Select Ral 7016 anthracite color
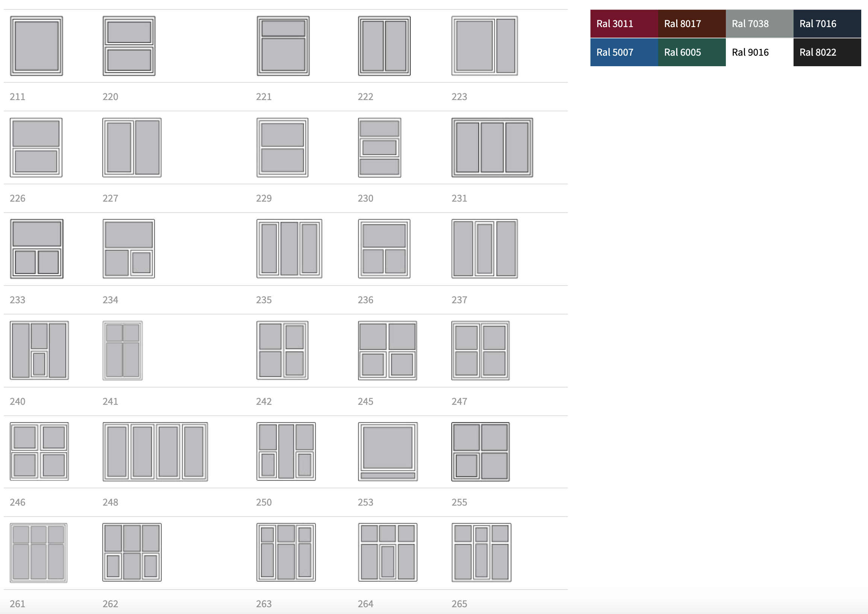Viewport: 868px width, 614px height. point(827,24)
